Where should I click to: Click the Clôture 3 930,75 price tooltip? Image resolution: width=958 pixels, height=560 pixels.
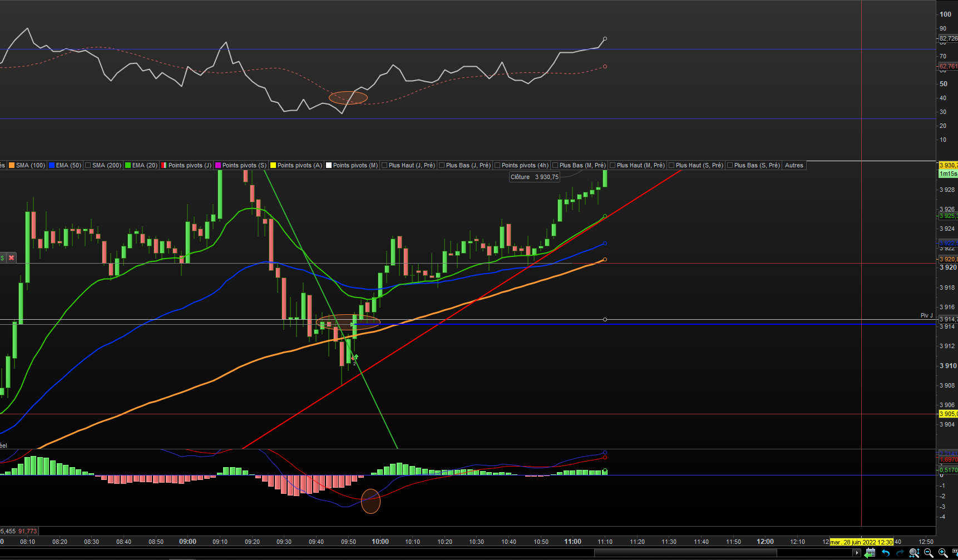[x=535, y=177]
